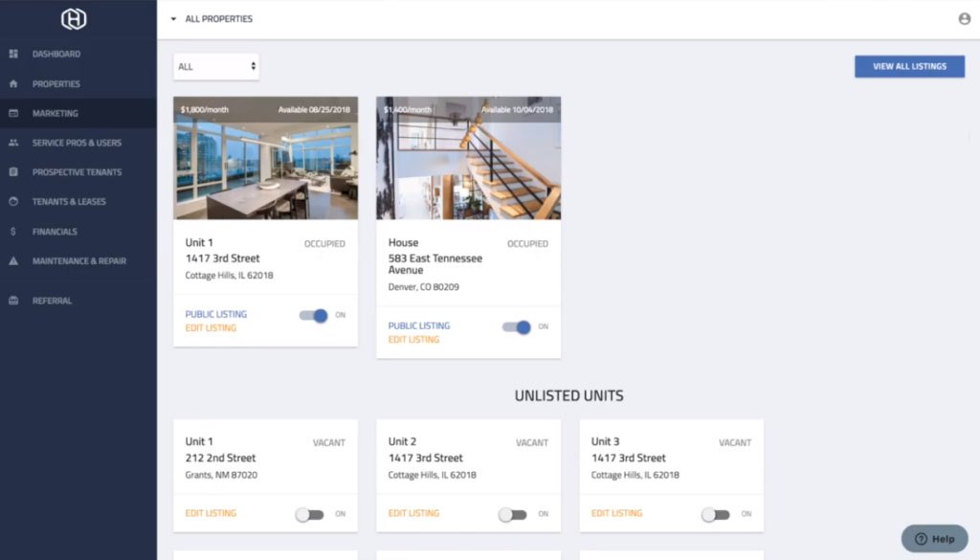Open Prospective Tenants menu item
Screen dimensions: 980x560
pyautogui.click(x=77, y=172)
